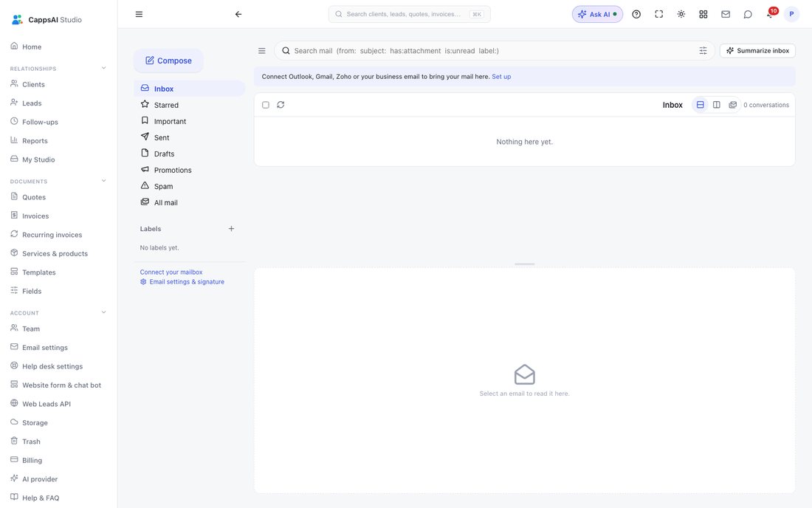Open the All mail folder

[190, 202]
